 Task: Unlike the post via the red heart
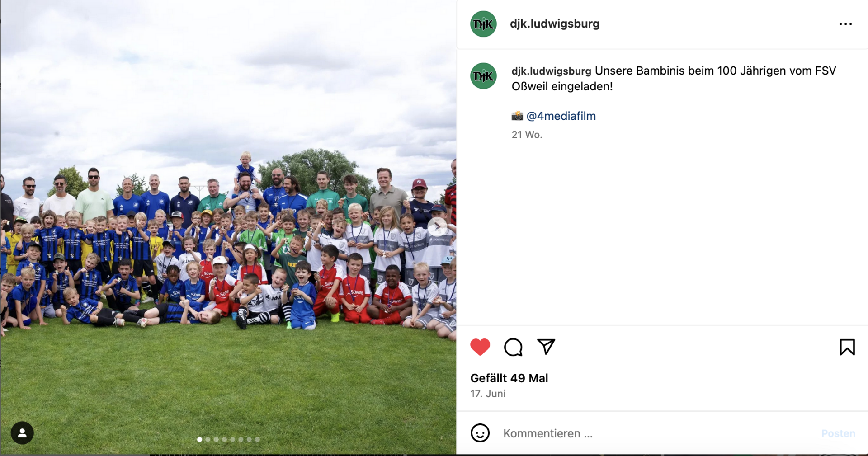[x=480, y=347]
